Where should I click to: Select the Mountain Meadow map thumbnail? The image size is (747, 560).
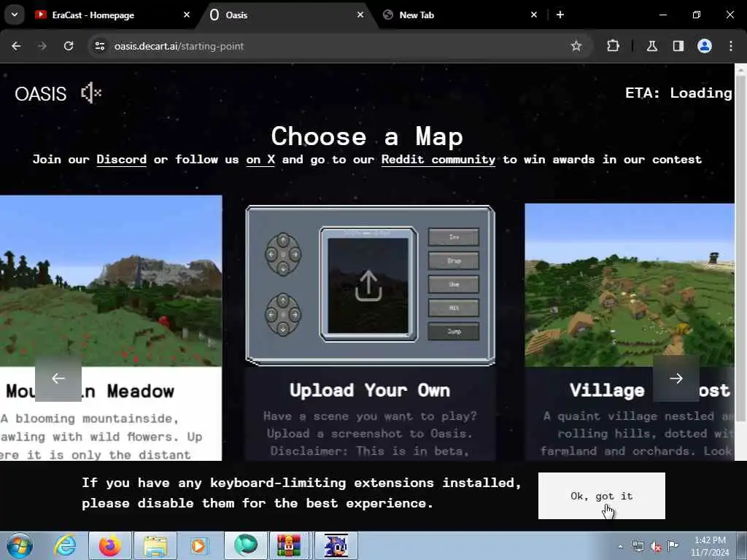[x=111, y=281]
